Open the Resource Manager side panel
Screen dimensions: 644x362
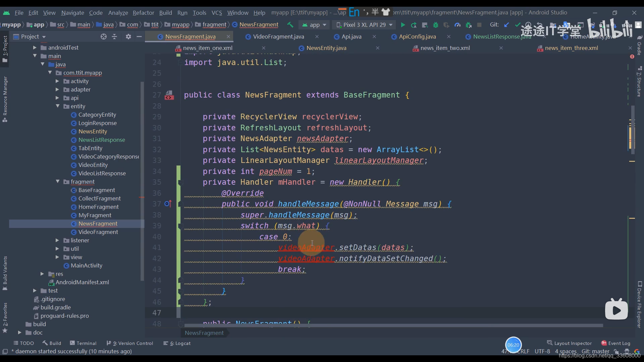pos(5,99)
